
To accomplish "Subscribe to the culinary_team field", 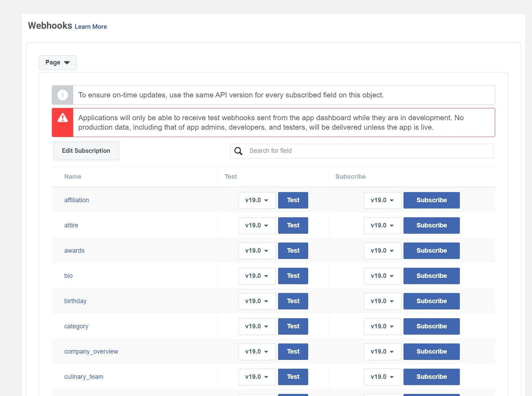I will (x=431, y=377).
